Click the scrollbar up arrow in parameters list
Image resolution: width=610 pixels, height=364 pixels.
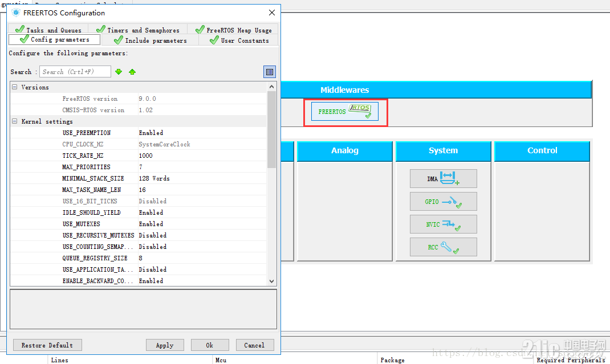tap(271, 87)
